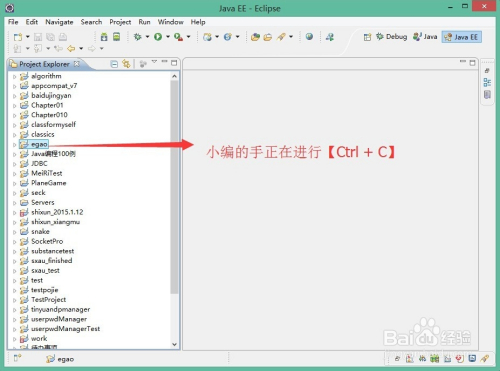The width and height of the screenshot is (500, 371).
Task: Open the Window menu
Action: pos(171,22)
